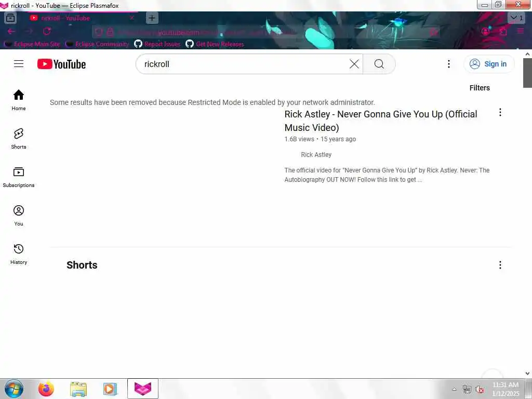Open the browser extensions icon
The width and height of the screenshot is (532, 399).
coord(503,31)
